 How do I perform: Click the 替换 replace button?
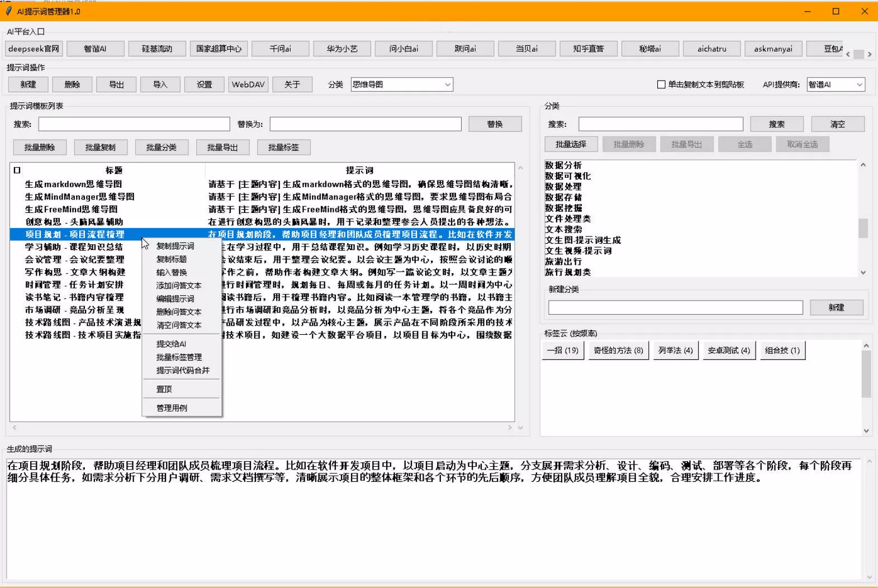pos(495,124)
